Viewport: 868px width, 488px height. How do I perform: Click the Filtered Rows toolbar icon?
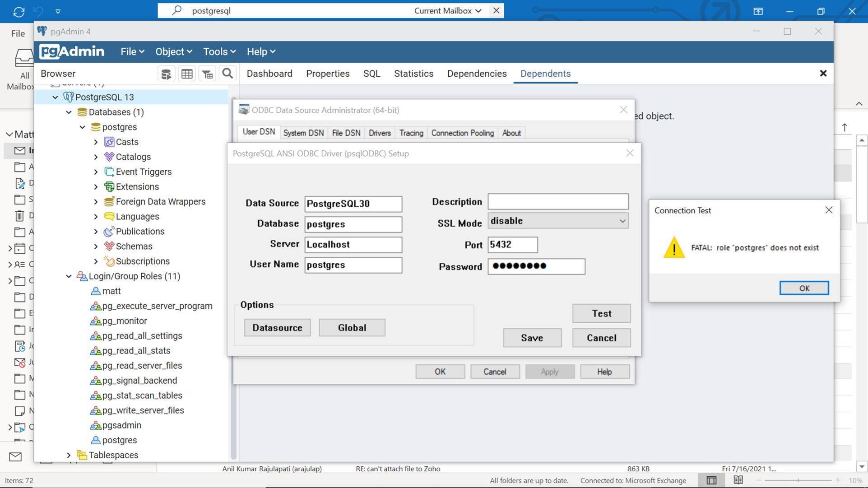point(207,74)
